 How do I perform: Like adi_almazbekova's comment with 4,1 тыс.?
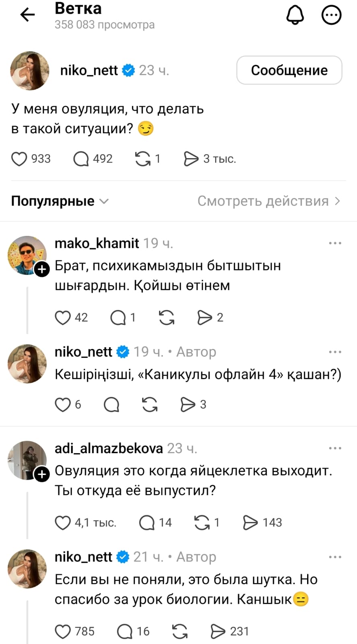[x=62, y=523]
